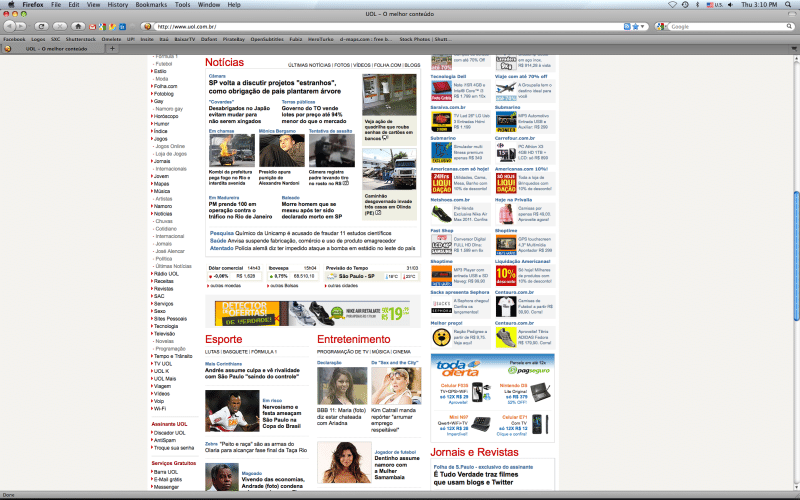The height and width of the screenshot is (500, 800).
Task: Open the Shutterstock bookmark
Action: [x=81, y=39]
